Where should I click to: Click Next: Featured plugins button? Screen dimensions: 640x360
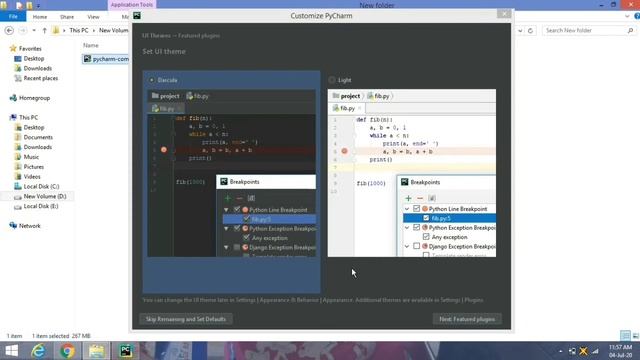[467, 319]
